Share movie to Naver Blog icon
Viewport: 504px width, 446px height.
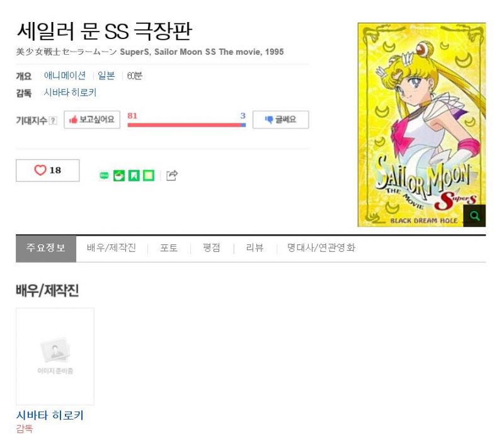104,176
